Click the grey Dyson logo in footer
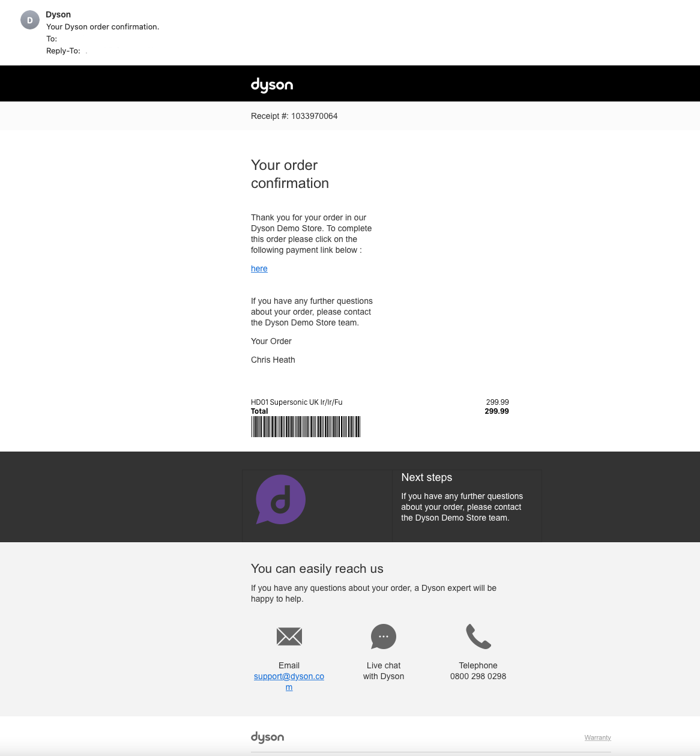700x756 pixels. [268, 737]
